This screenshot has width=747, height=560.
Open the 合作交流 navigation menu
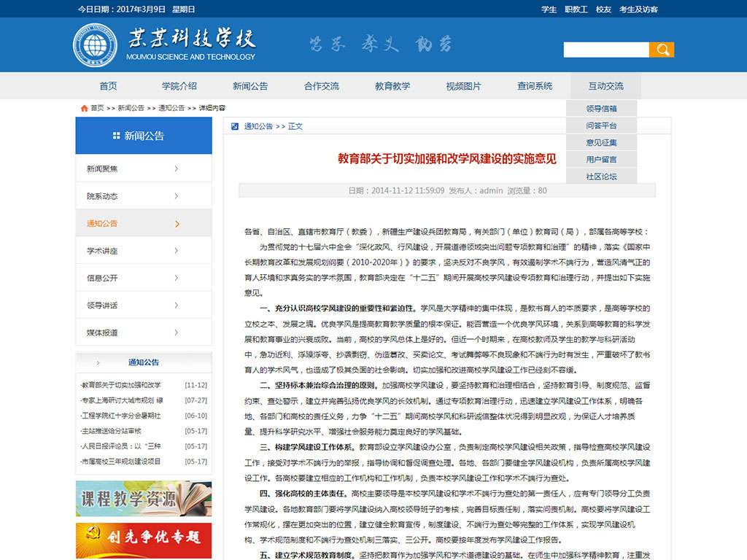[322, 86]
